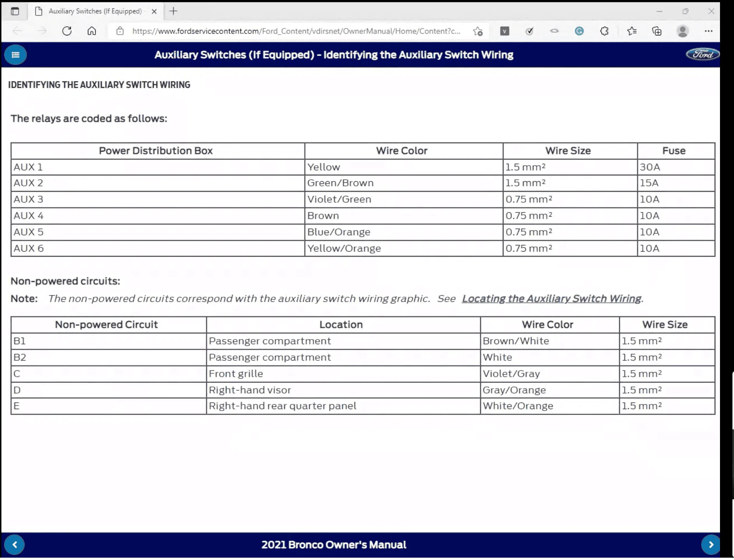This screenshot has height=560, width=734.
Task: Click the Brown/White wire color cell
Action: click(550, 341)
